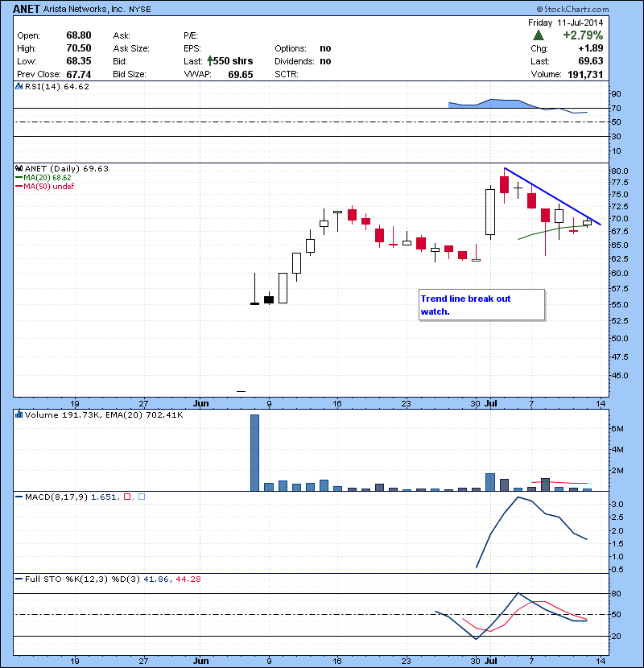Click the Low value 68.35
644x668 pixels.
(79, 61)
